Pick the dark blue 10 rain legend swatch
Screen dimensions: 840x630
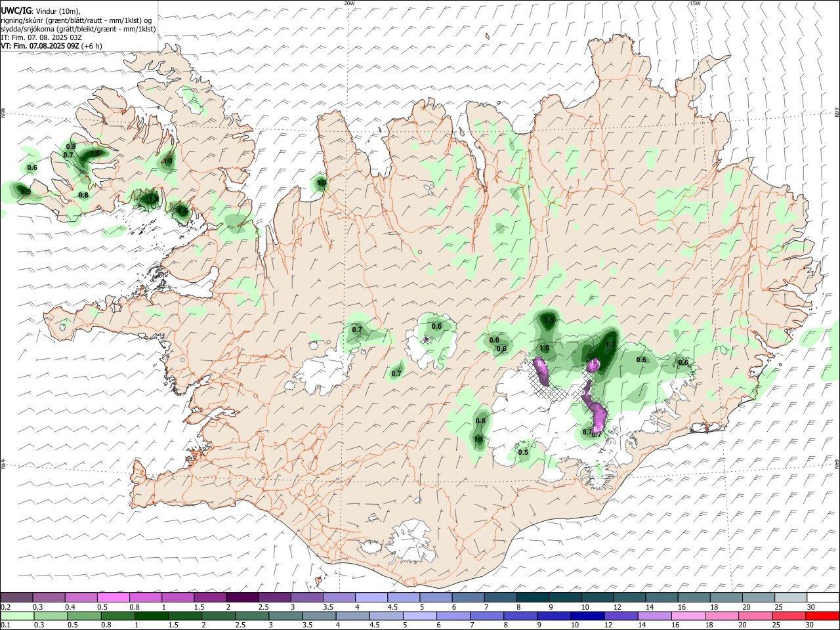coord(587,616)
